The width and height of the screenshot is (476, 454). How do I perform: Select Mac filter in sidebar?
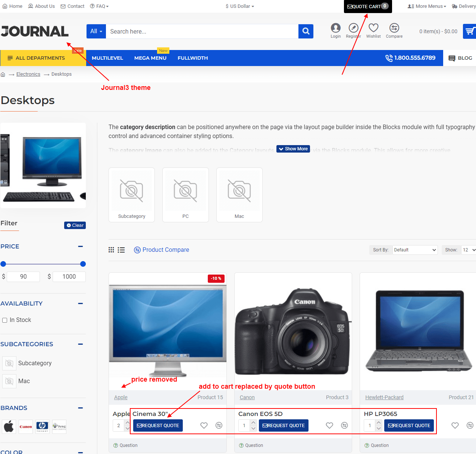(x=16, y=381)
